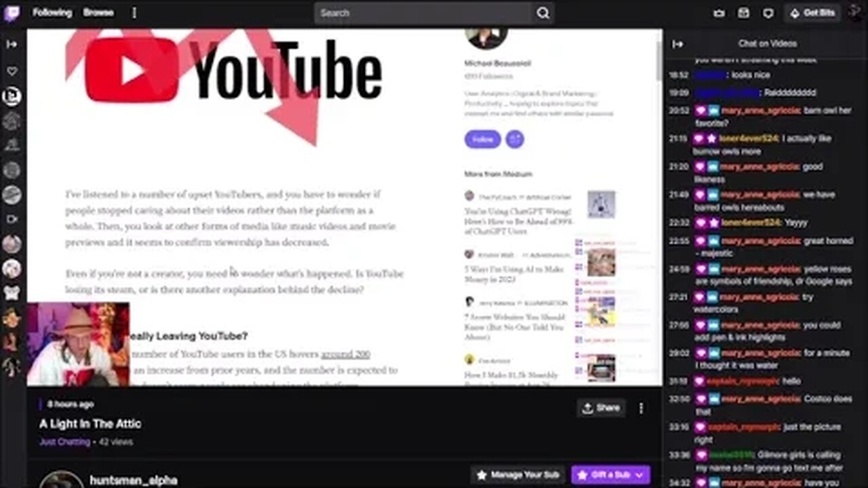The image size is (868, 488).
Task: Click the green username at 33:36
Action: tap(730, 455)
